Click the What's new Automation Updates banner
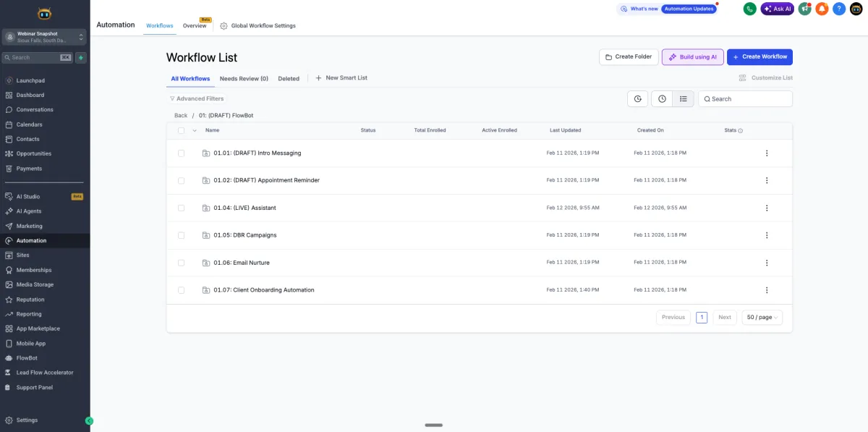Viewport: 868px width, 432px height. (x=667, y=9)
